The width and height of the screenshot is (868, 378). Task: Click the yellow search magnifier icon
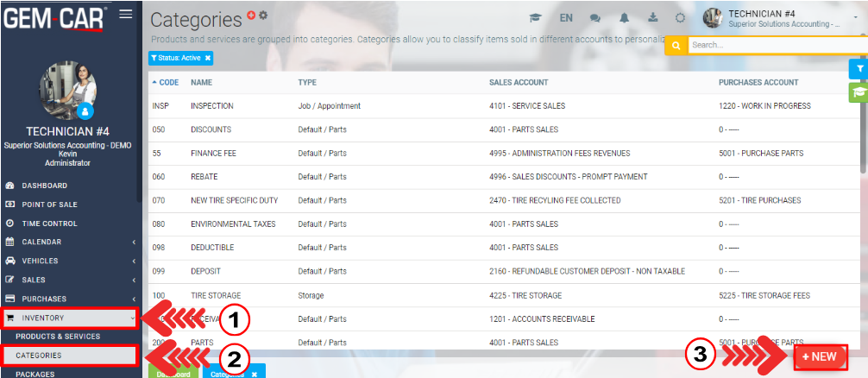point(676,45)
